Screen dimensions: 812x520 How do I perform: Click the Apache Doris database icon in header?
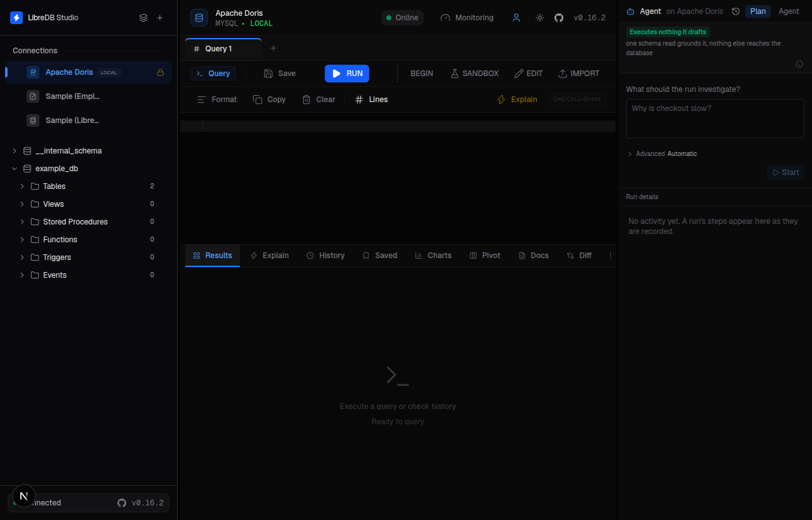(199, 18)
